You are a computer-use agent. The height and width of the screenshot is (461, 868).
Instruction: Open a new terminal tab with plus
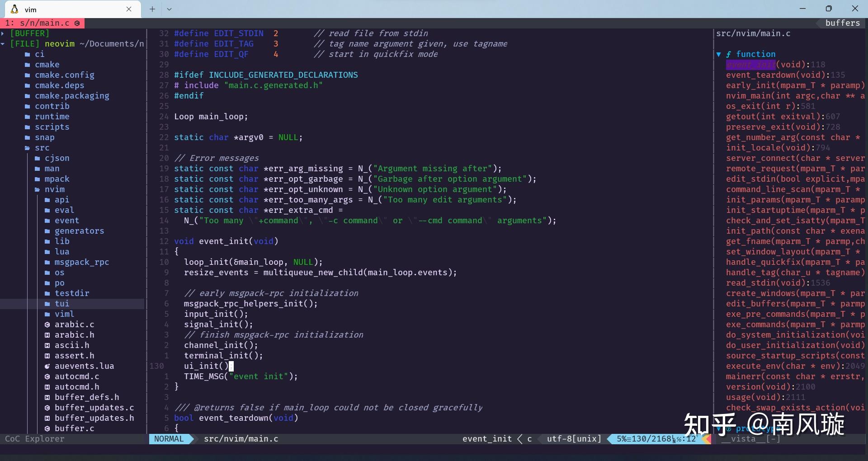tap(152, 9)
